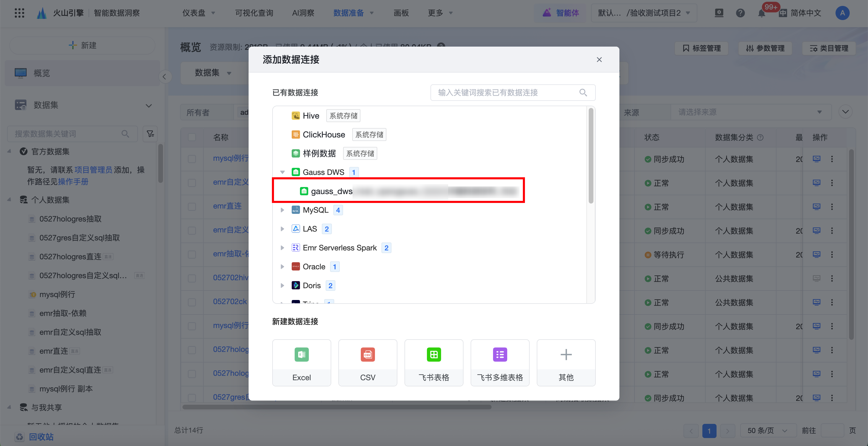This screenshot has height=446, width=868.
Task: Choose 飞书表格 as new data connection
Action: 434,363
